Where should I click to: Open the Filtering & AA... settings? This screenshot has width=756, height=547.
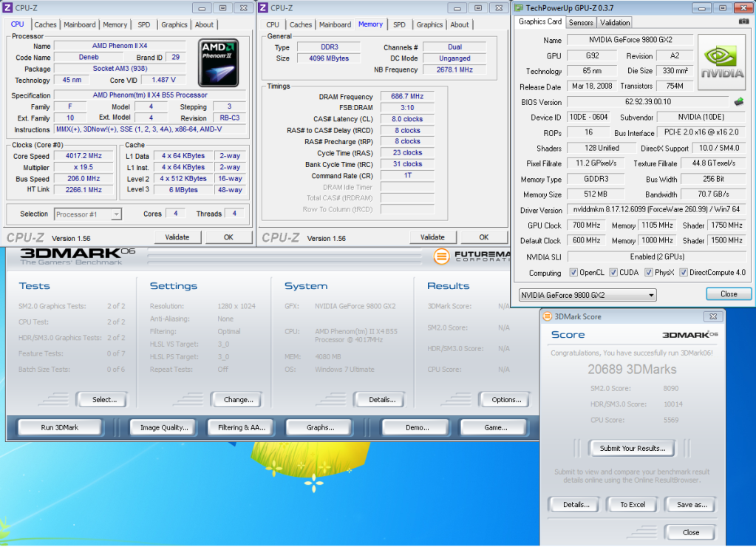click(242, 427)
